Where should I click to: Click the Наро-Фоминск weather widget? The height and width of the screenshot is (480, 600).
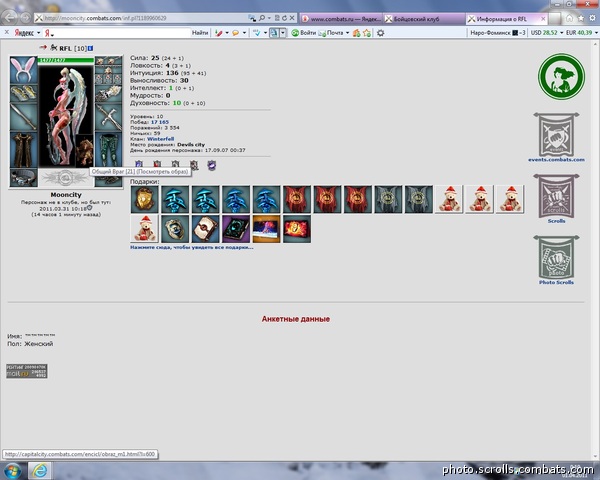pyautogui.click(x=498, y=33)
